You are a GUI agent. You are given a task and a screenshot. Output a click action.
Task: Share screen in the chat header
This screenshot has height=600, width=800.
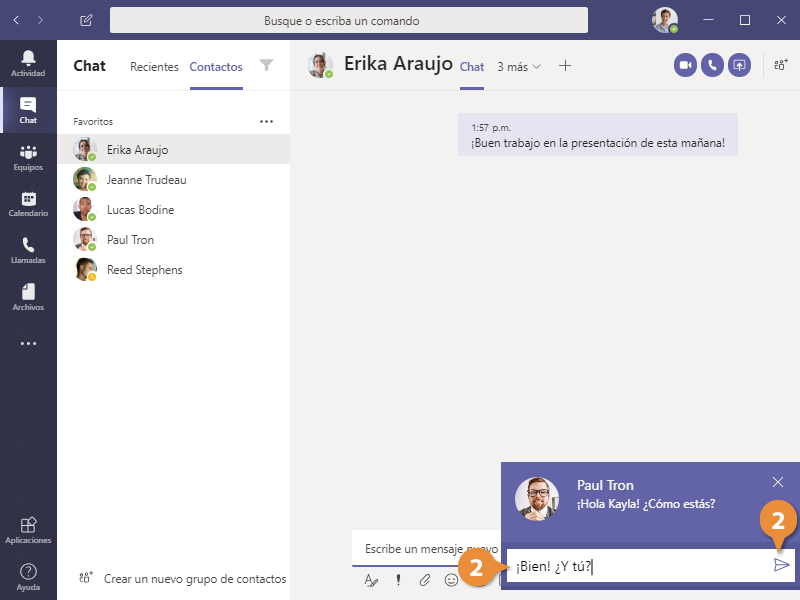[739, 65]
